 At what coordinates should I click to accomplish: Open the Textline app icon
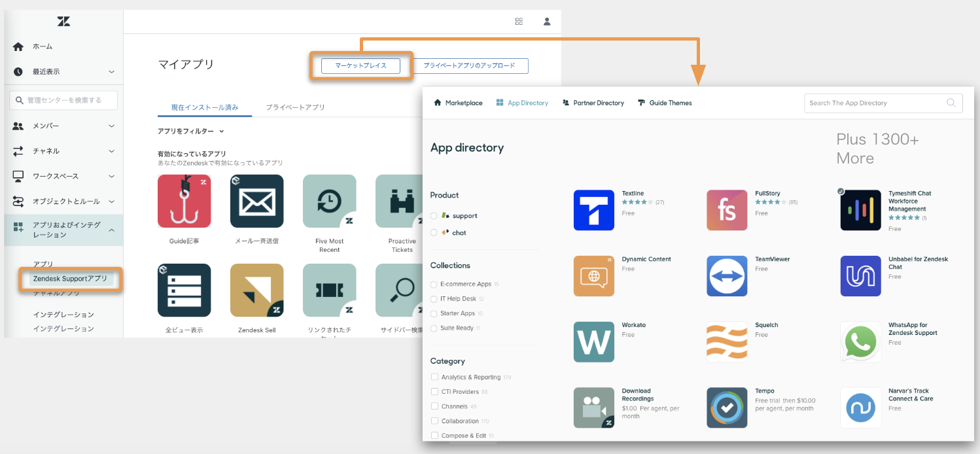(x=593, y=210)
